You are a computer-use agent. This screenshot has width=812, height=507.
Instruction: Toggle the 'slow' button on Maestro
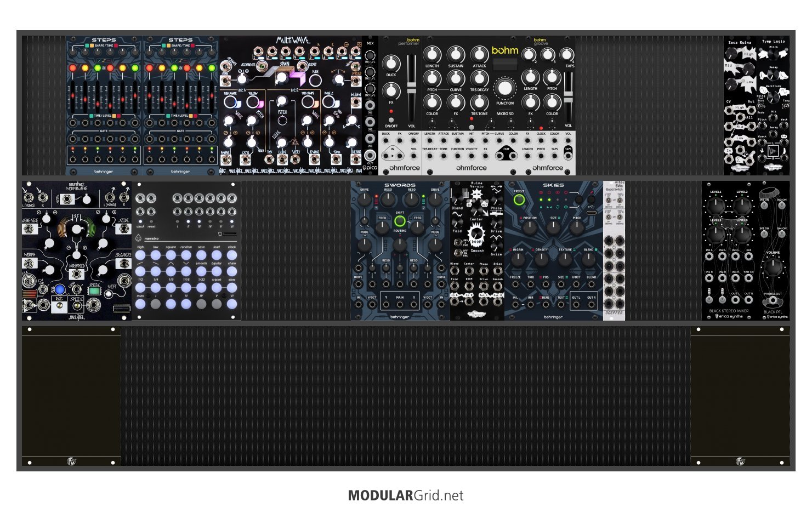pos(232,287)
